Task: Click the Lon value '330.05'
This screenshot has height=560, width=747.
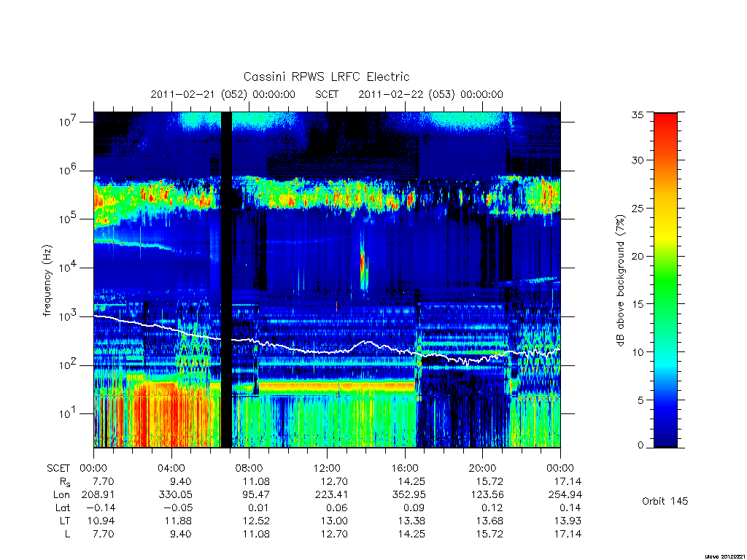Action: tap(176, 495)
